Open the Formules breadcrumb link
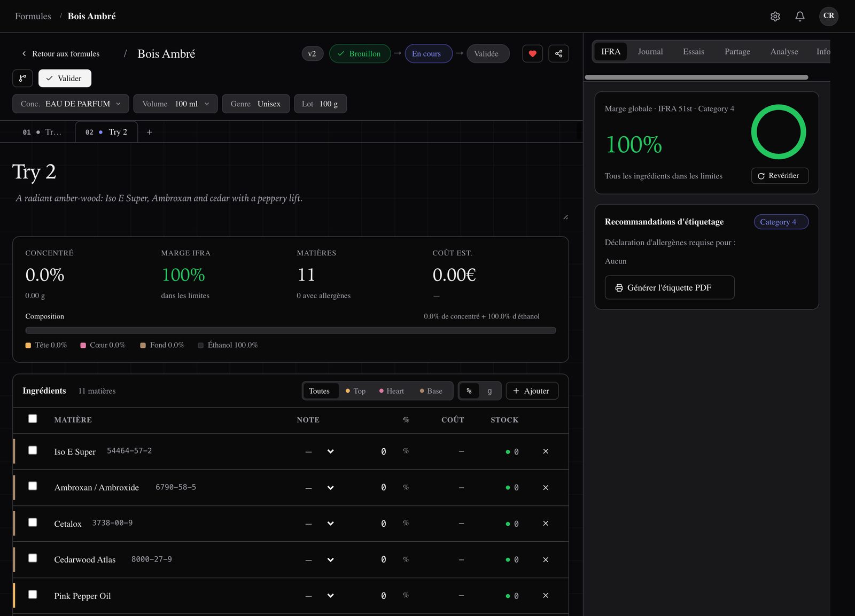855x616 pixels. coord(33,16)
